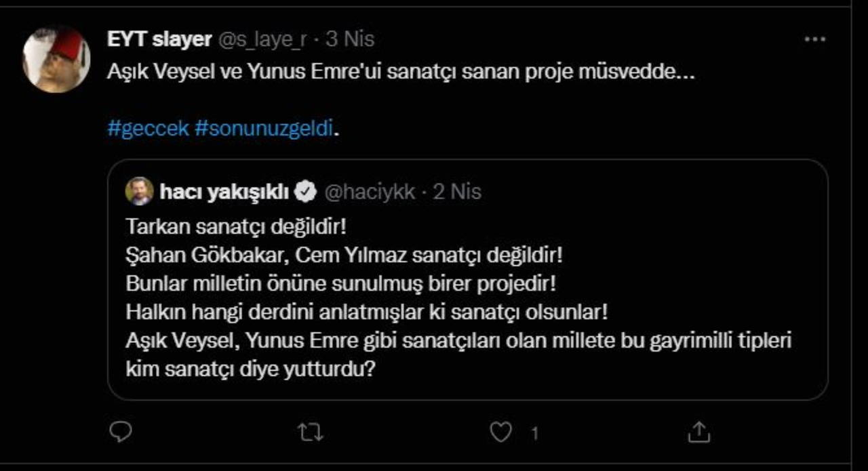Click the like count number 1

[534, 433]
